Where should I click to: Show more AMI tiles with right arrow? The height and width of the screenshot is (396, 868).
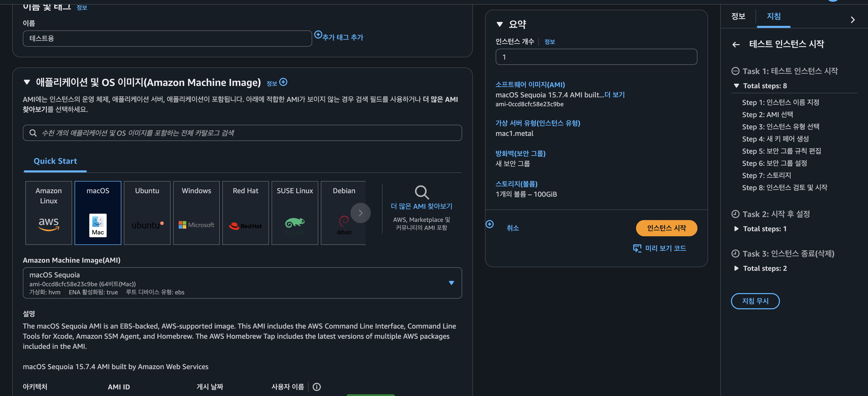point(361,213)
